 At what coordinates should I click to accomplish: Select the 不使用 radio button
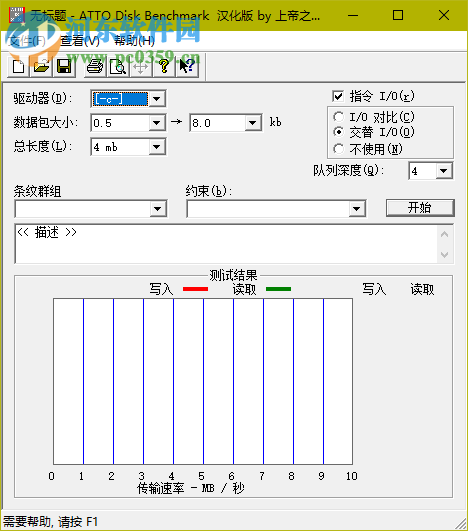pyautogui.click(x=338, y=149)
